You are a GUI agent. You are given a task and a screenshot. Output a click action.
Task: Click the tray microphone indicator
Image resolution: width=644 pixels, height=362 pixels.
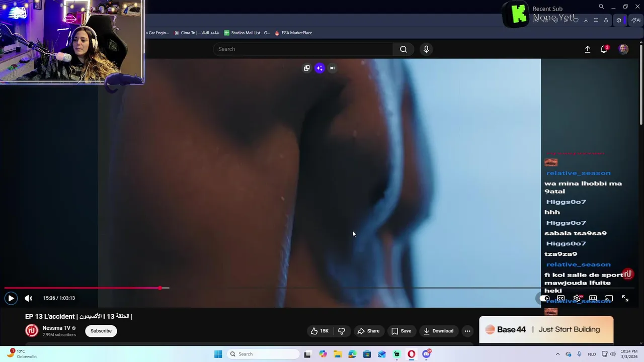pyautogui.click(x=579, y=354)
